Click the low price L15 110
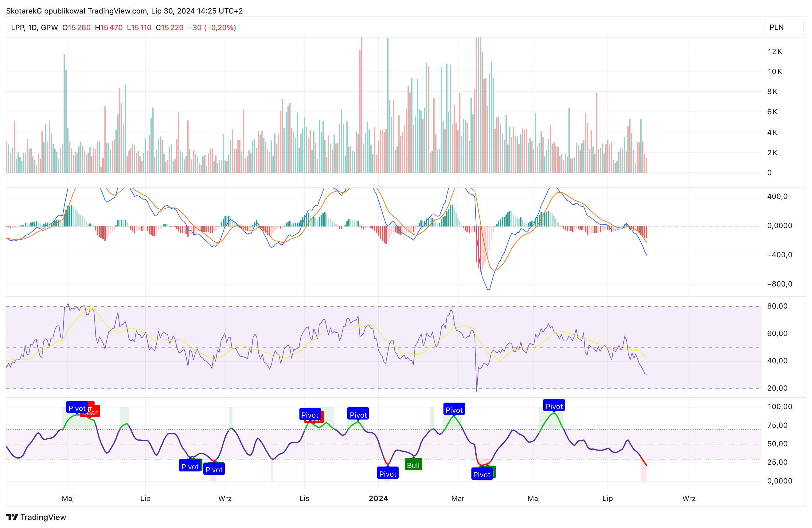 [139, 28]
